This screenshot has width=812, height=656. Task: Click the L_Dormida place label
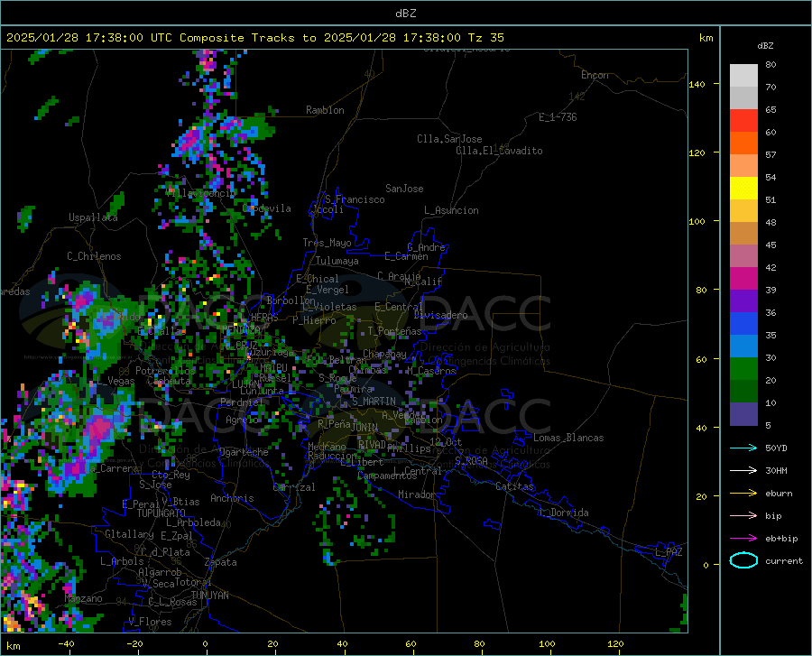[x=563, y=513]
